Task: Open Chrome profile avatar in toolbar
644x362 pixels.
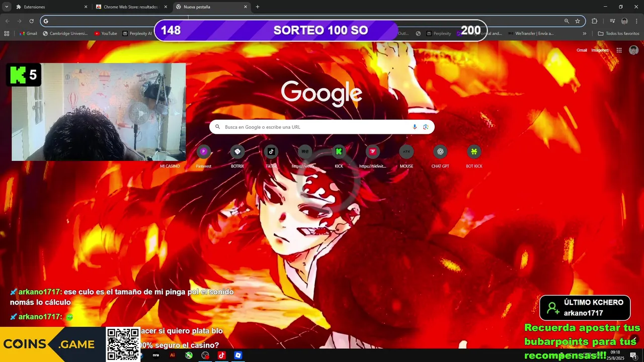Action: (624, 21)
